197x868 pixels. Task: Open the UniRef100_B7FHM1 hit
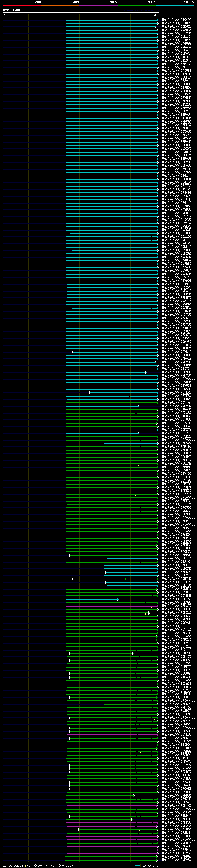(x=177, y=365)
